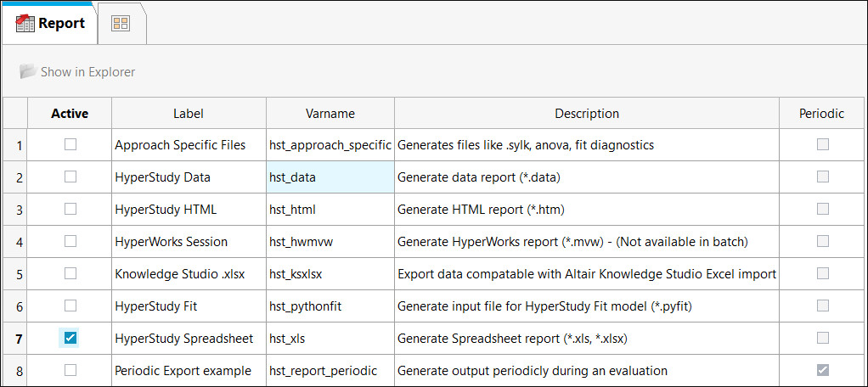The width and height of the screenshot is (868, 387).
Task: Select the 'Periodic Export example' label cell
Action: tap(189, 370)
